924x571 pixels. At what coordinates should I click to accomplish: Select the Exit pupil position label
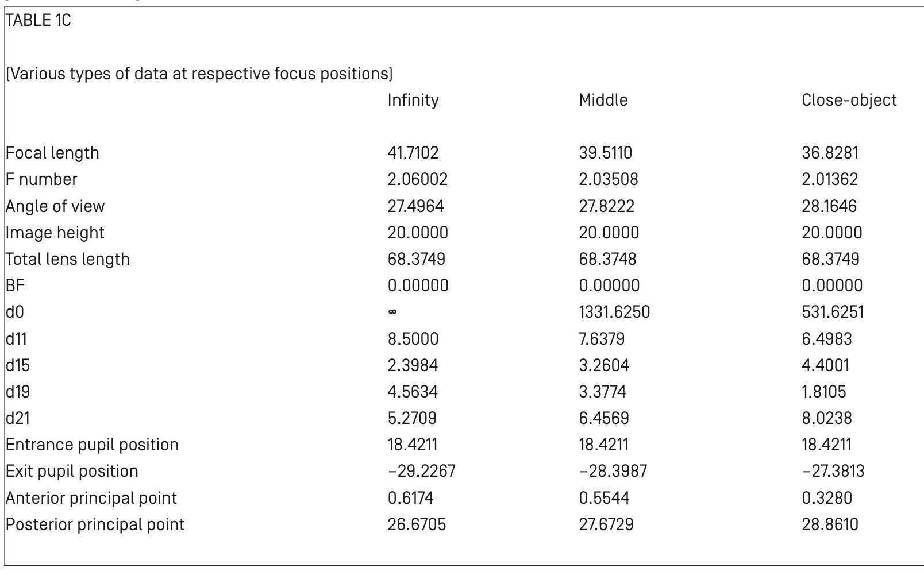(x=72, y=471)
